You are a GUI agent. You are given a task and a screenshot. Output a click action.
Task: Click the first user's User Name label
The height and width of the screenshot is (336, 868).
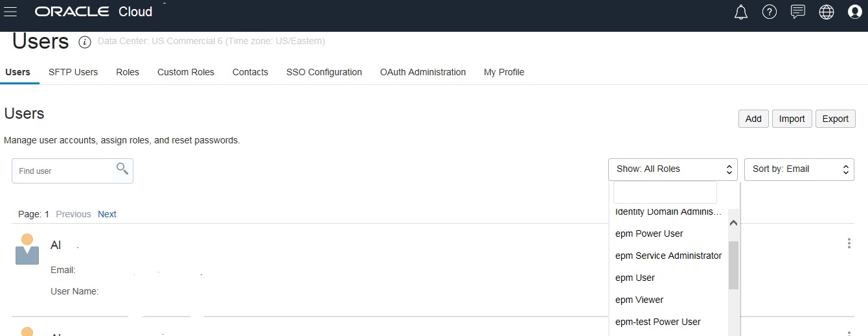74,292
